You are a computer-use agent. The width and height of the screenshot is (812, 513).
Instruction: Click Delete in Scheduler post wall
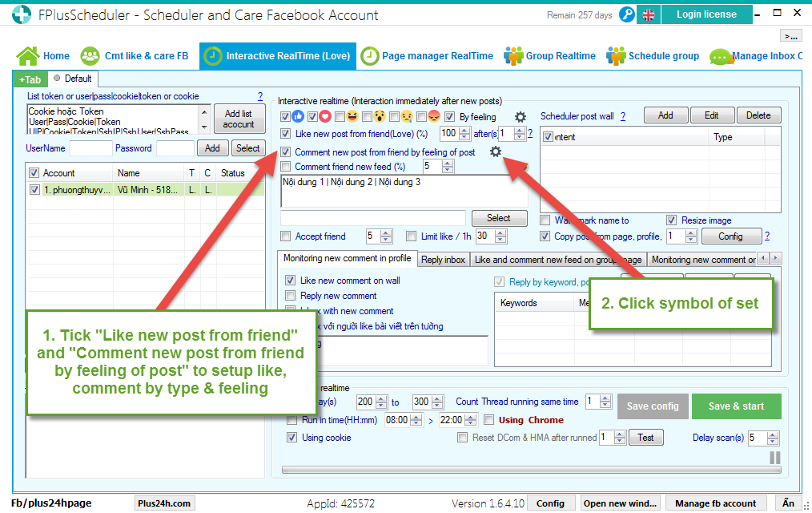758,115
